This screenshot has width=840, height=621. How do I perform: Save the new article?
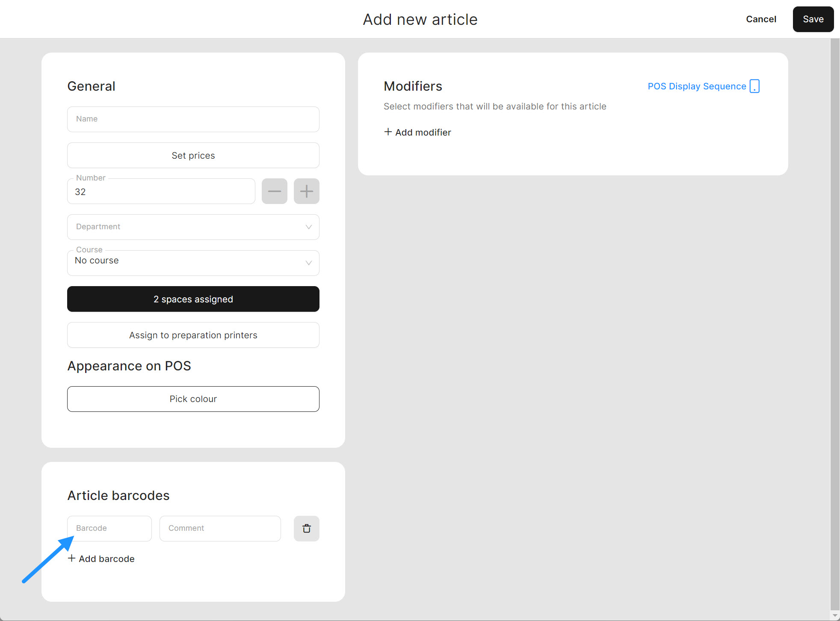[813, 19]
